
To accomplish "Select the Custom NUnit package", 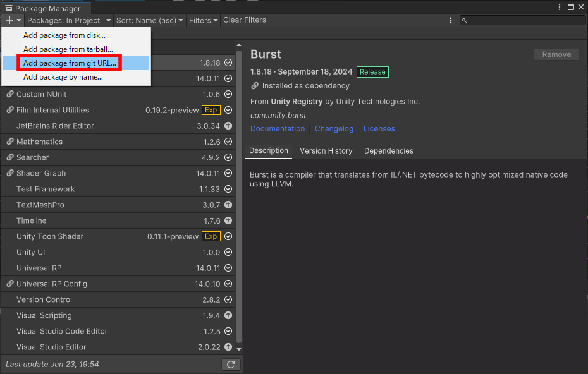I will pyautogui.click(x=118, y=94).
